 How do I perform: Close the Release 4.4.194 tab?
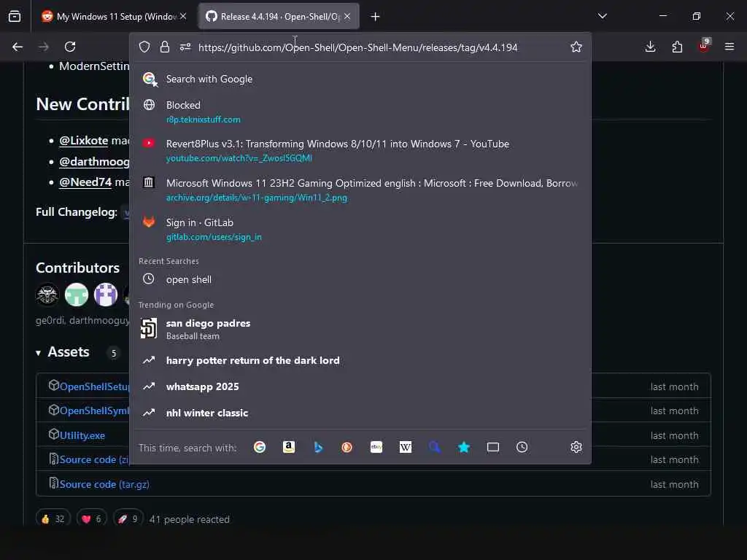click(x=347, y=16)
